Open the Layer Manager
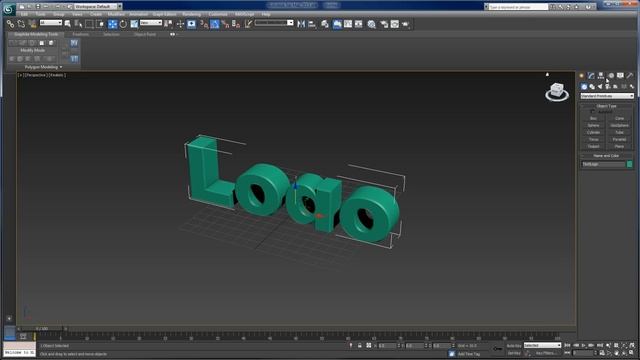 pyautogui.click(x=324, y=24)
